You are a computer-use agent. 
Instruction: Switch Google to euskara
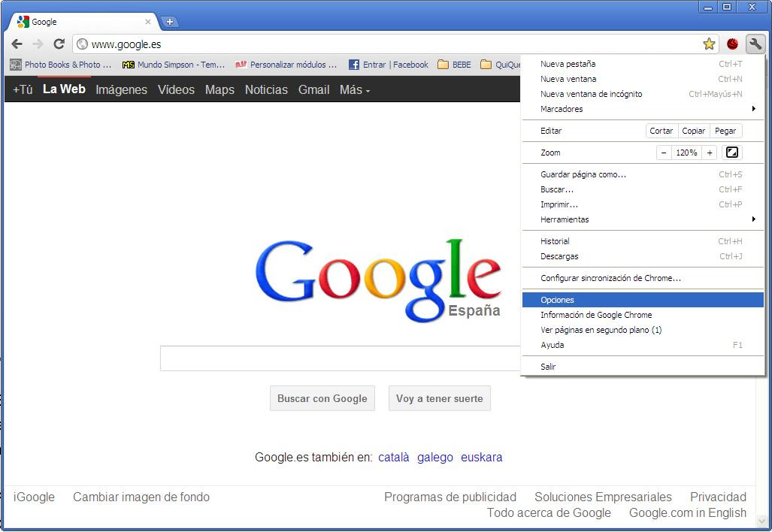click(482, 457)
